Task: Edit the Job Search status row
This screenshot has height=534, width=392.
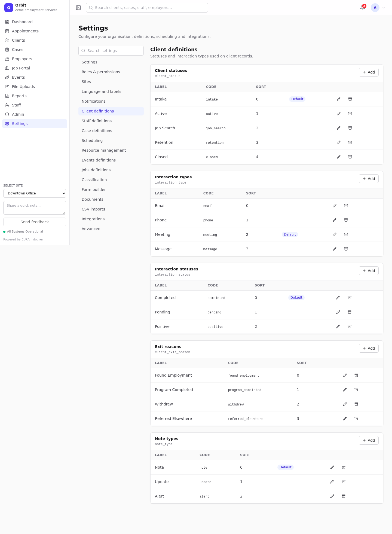Action: (339, 128)
